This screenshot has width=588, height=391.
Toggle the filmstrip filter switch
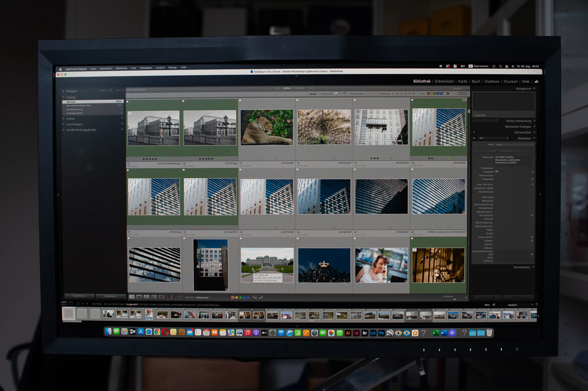(537, 304)
